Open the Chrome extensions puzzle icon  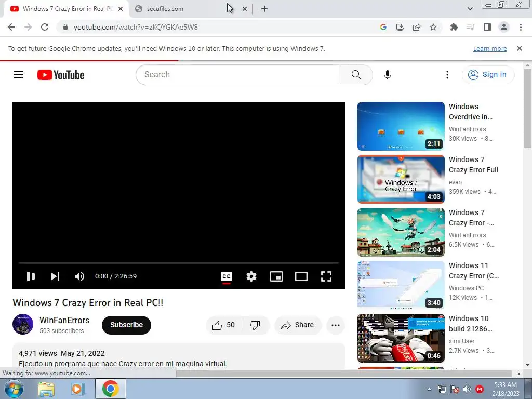[x=454, y=27]
